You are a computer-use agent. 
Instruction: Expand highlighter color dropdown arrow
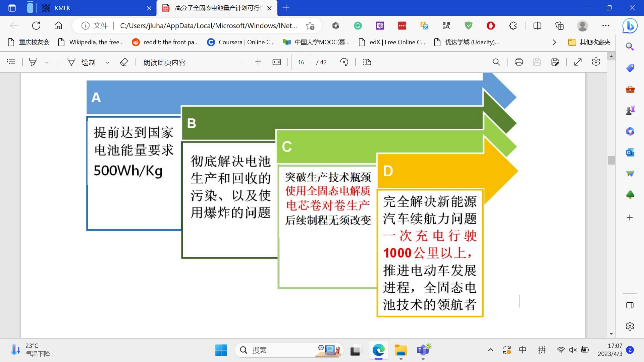47,62
